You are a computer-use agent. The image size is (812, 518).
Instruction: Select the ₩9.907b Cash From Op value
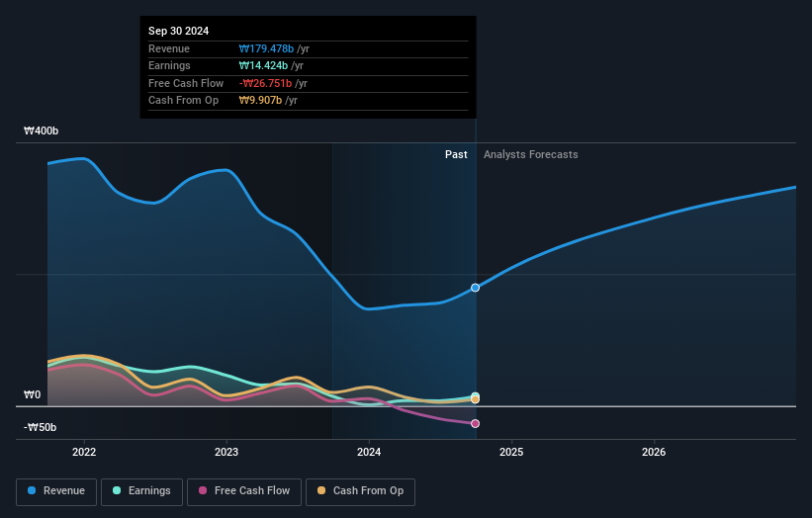(x=260, y=101)
